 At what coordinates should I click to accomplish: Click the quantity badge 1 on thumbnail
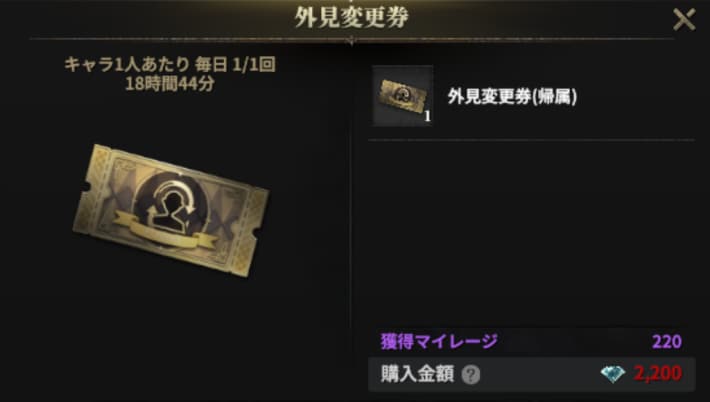click(427, 117)
